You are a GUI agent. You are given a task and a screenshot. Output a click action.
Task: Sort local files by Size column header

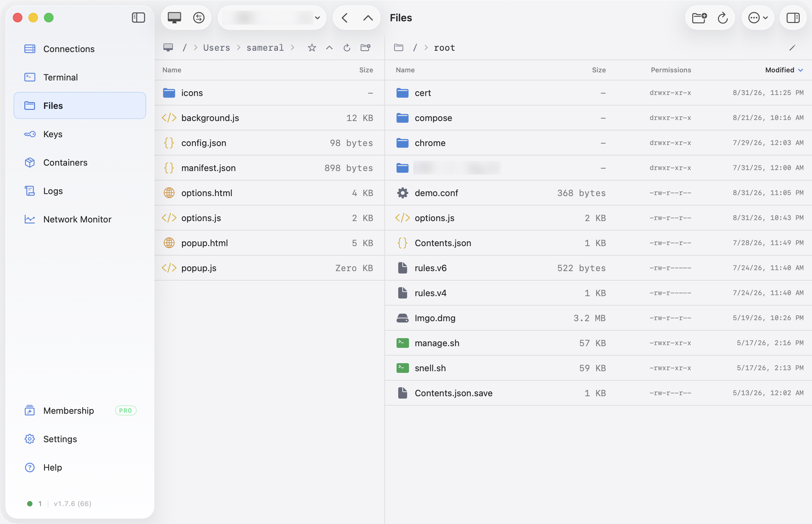pos(366,70)
